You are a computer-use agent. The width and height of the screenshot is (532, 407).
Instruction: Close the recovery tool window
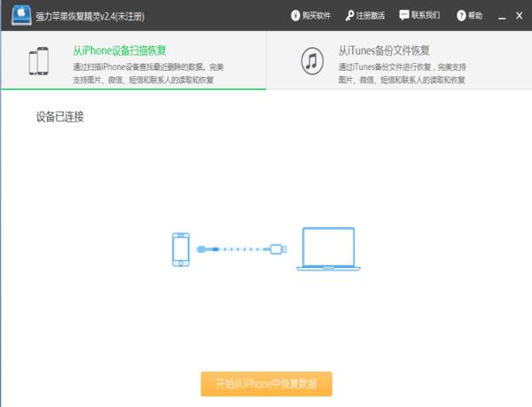(x=519, y=15)
